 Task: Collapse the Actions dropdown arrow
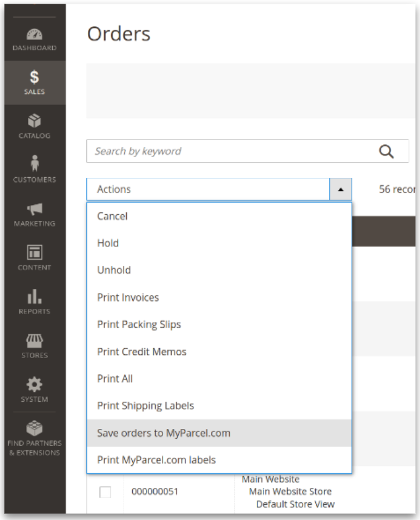[340, 189]
